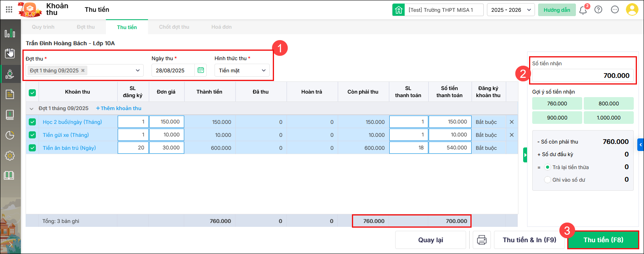Image resolution: width=644 pixels, height=254 pixels.
Task: Open the notifications bell
Action: tap(583, 10)
